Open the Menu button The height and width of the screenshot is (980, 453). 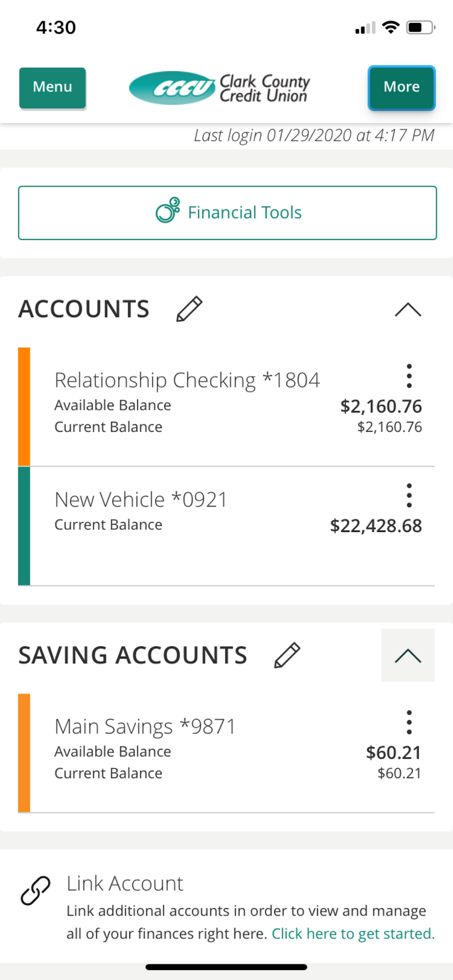click(x=52, y=88)
